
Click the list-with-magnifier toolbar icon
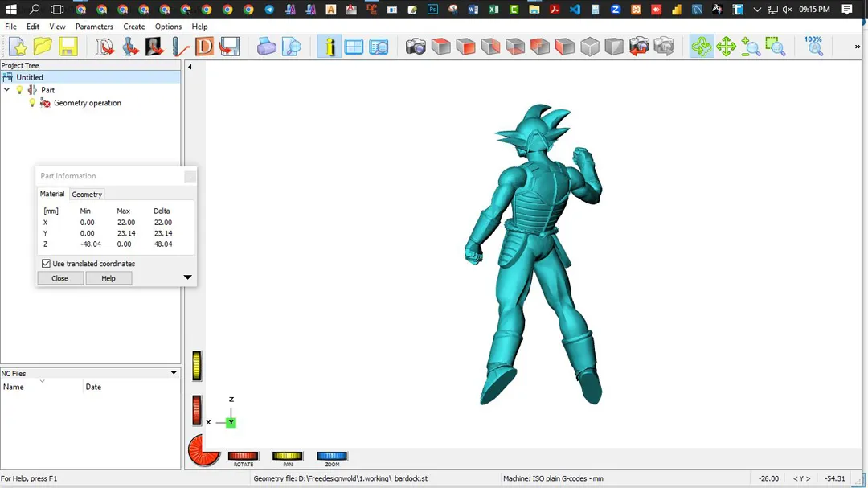click(x=379, y=47)
